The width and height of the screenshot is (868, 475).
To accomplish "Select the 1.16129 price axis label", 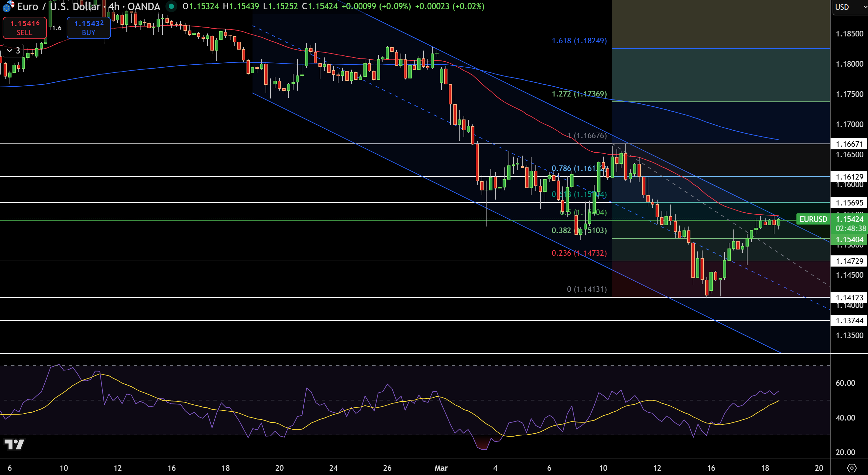I will [x=849, y=177].
